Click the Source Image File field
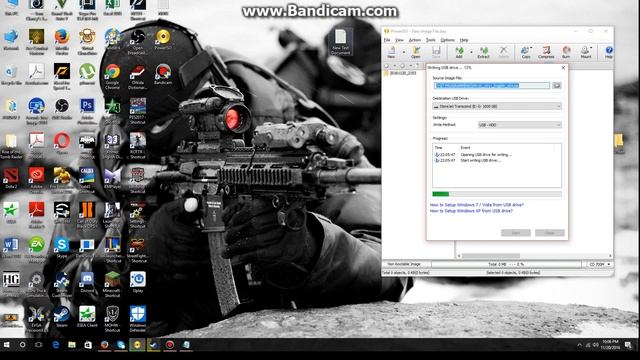 (x=492, y=85)
